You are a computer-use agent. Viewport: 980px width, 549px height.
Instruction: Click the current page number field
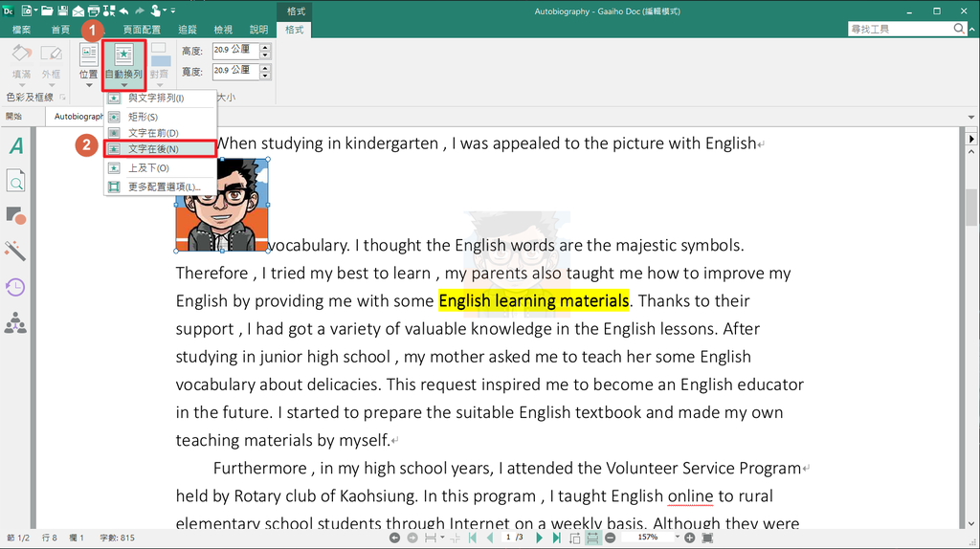coord(508,538)
